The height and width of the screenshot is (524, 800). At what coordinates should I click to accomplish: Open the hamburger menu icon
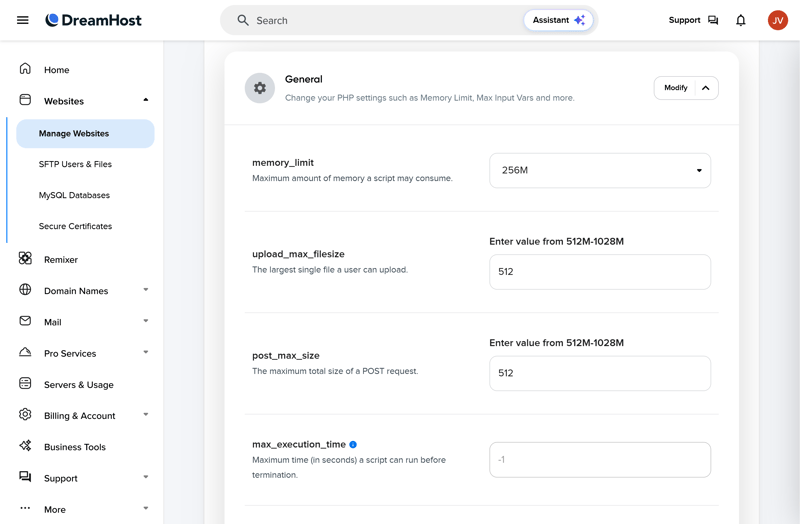pos(22,20)
